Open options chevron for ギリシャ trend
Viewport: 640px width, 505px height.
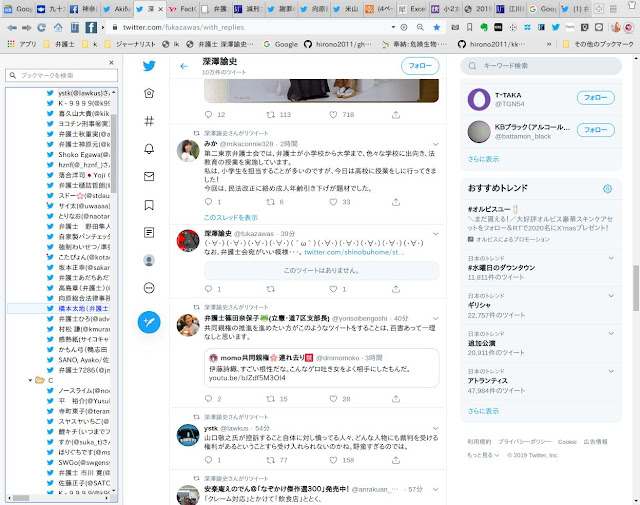click(611, 296)
